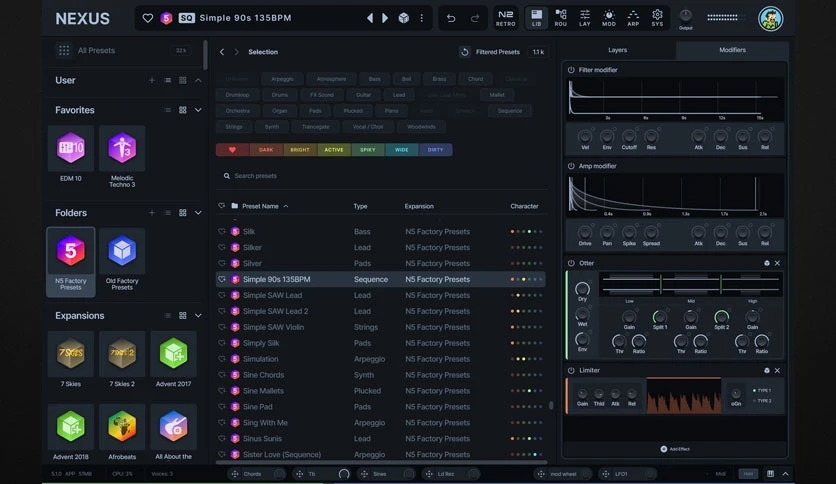Redo the last change

click(x=475, y=18)
